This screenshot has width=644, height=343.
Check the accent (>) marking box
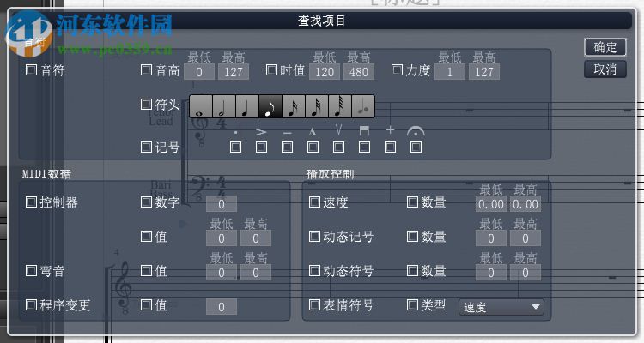[x=262, y=147]
